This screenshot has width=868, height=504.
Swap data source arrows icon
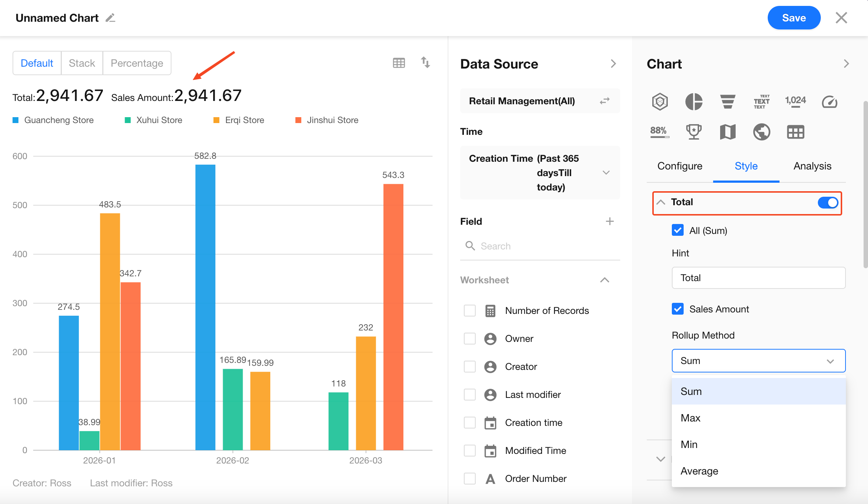tap(605, 101)
